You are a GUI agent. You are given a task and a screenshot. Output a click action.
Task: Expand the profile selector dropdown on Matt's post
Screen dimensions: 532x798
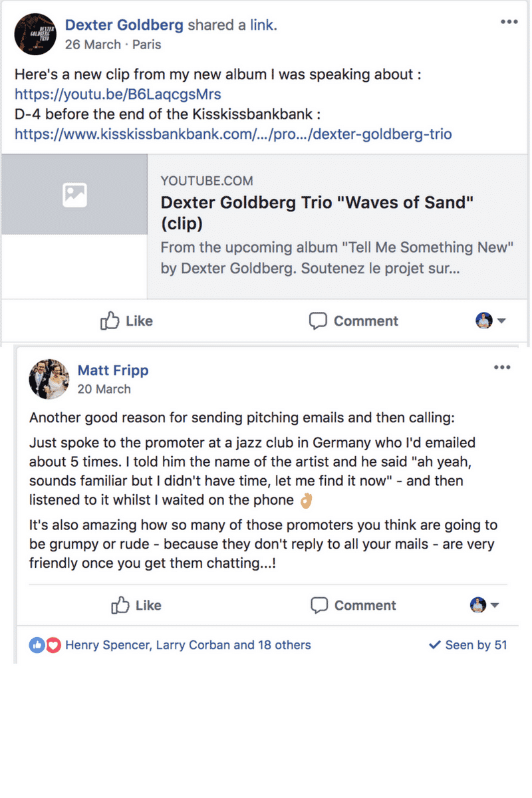[x=487, y=605]
